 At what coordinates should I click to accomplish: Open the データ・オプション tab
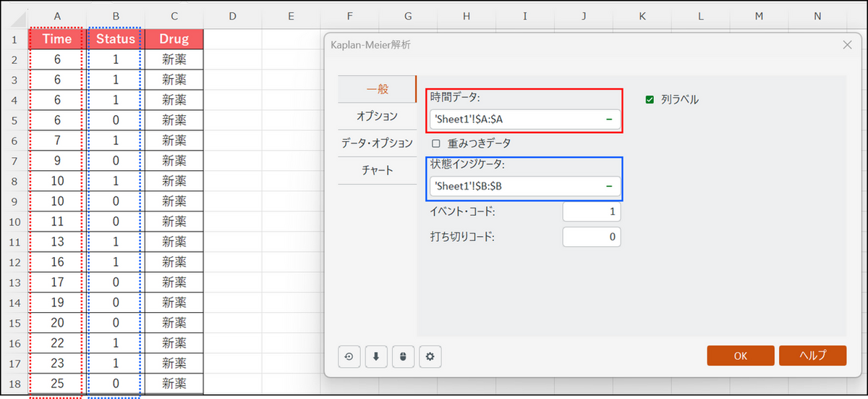pyautogui.click(x=377, y=143)
